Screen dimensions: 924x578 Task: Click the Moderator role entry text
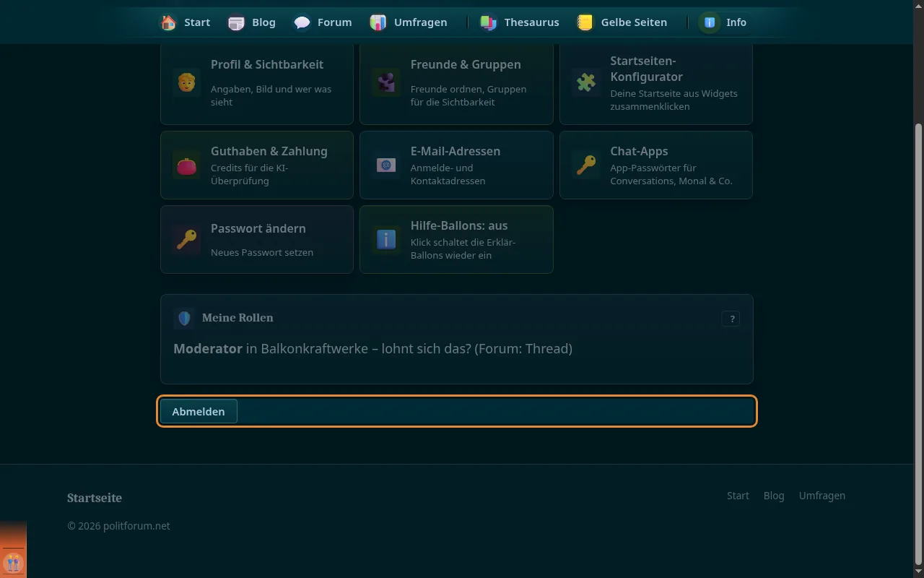pyautogui.click(x=372, y=349)
